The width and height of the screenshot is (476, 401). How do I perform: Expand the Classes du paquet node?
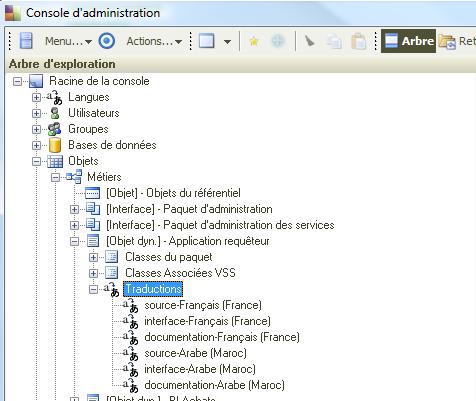[93, 257]
